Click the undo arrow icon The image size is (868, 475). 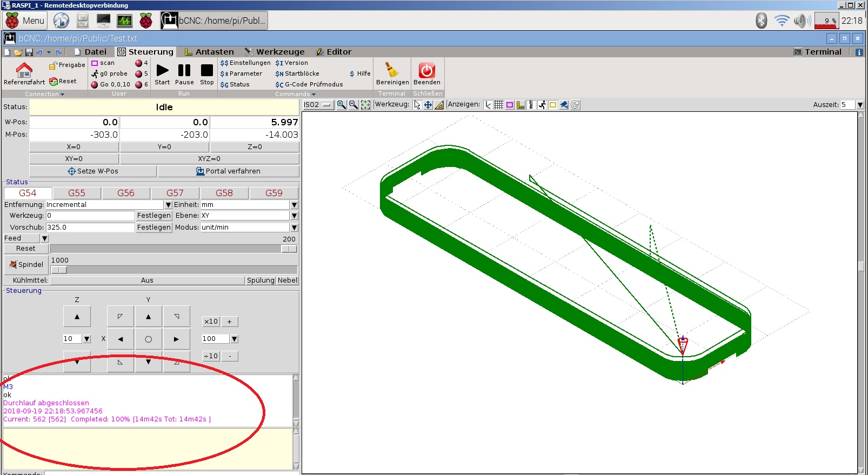[x=39, y=52]
